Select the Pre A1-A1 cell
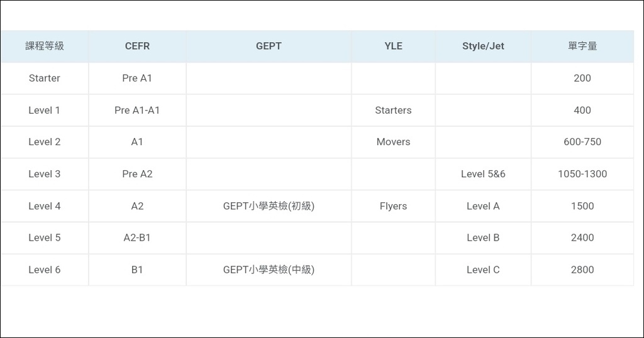Image resolution: width=644 pixels, height=338 pixels. [x=137, y=110]
